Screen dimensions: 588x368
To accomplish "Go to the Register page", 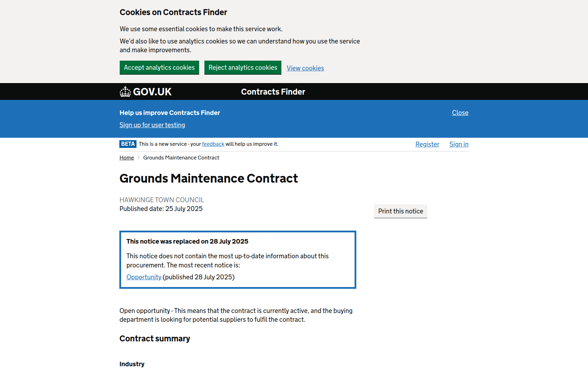I will pos(427,144).
